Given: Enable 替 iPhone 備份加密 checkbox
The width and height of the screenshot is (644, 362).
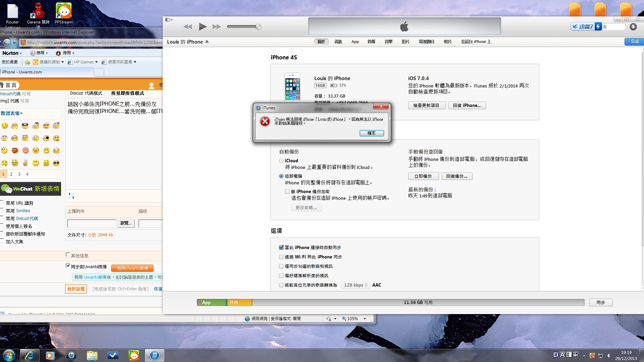Looking at the screenshot, I should coord(287,192).
